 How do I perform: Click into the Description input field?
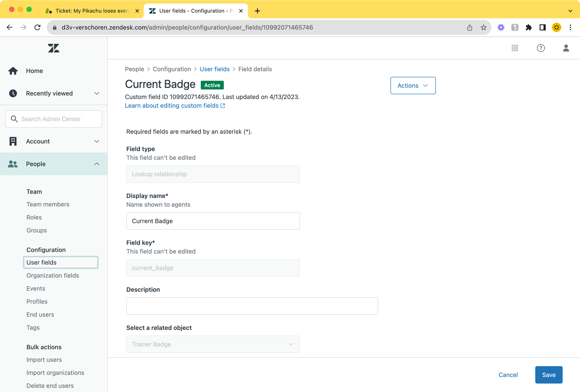(x=252, y=306)
